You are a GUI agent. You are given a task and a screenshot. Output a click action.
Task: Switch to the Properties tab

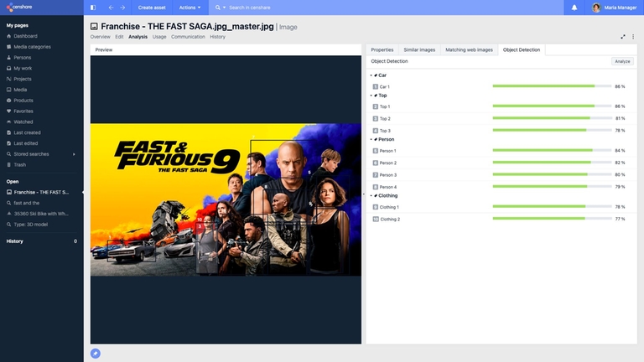coord(382,49)
